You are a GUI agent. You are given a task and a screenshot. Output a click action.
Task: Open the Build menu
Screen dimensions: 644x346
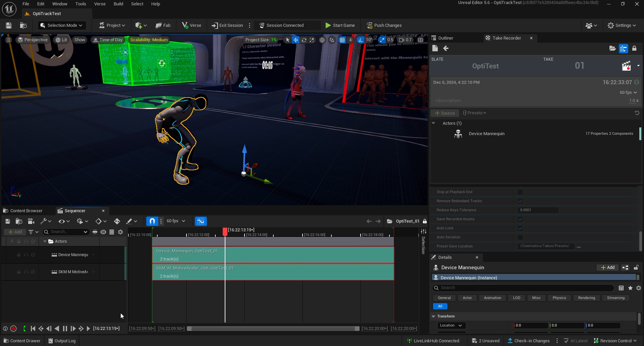(118, 4)
